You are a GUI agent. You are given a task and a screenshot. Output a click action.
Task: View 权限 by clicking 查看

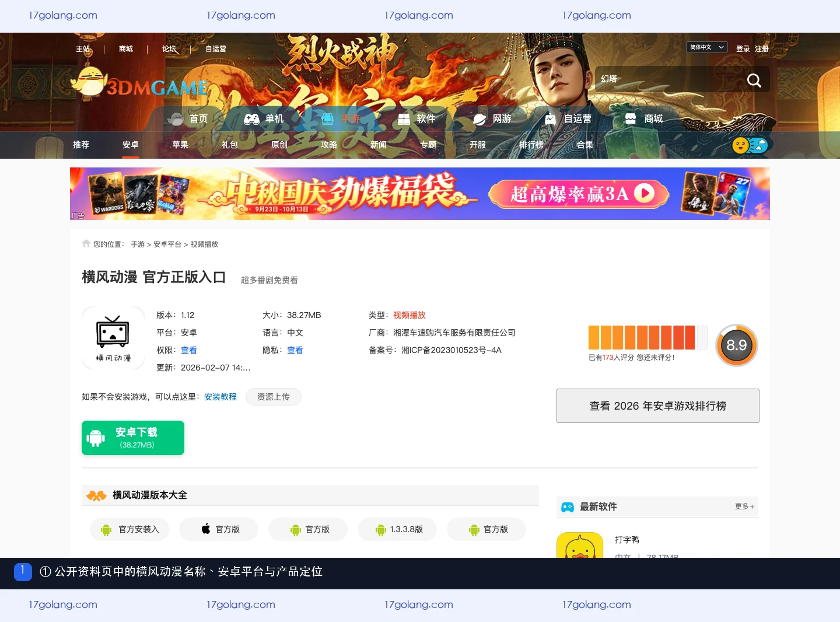(x=189, y=350)
